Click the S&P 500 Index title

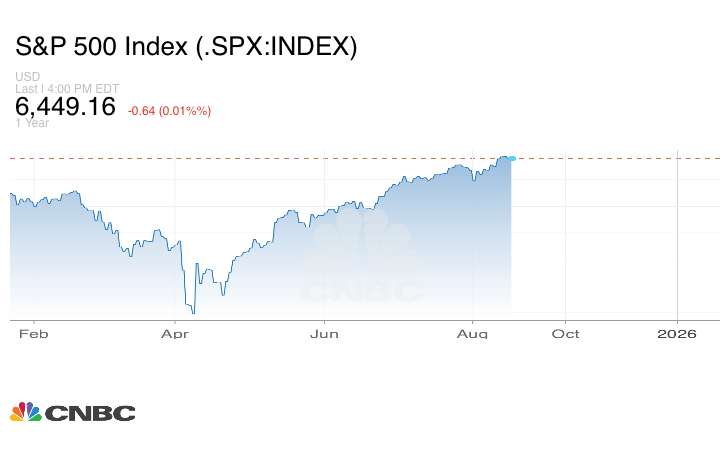186,47
